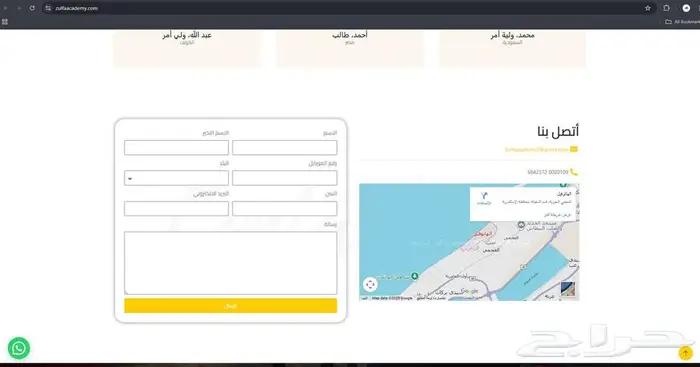Open the green WhatsApp chat bubble

[x=19, y=348]
